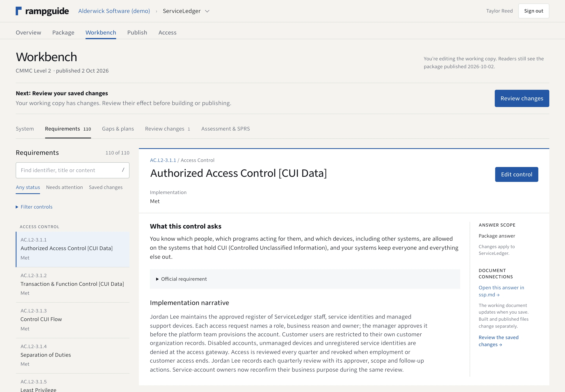
Task: Click the Sign out button
Action: tap(534, 11)
